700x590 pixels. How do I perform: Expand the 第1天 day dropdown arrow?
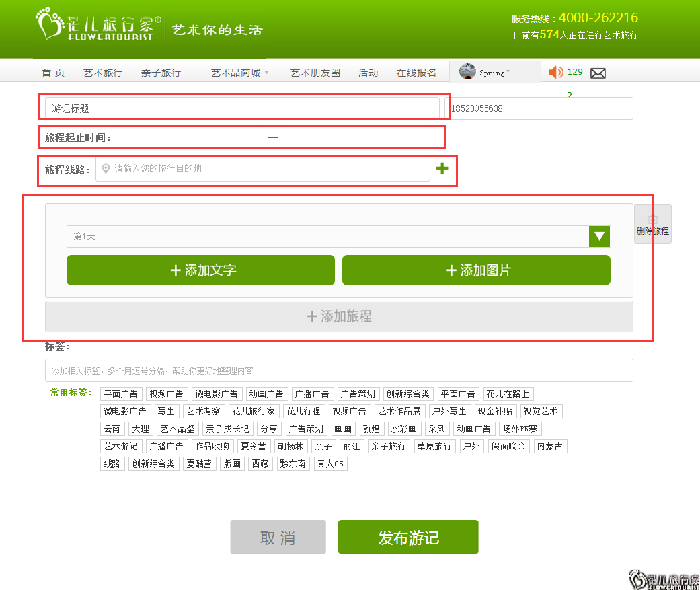coord(599,237)
